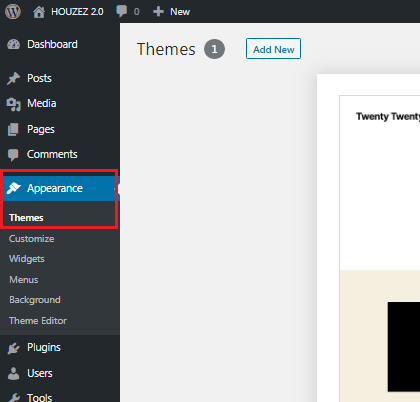The image size is (420, 402).
Task: Select the Themes submenu item
Action: pyautogui.click(x=26, y=218)
